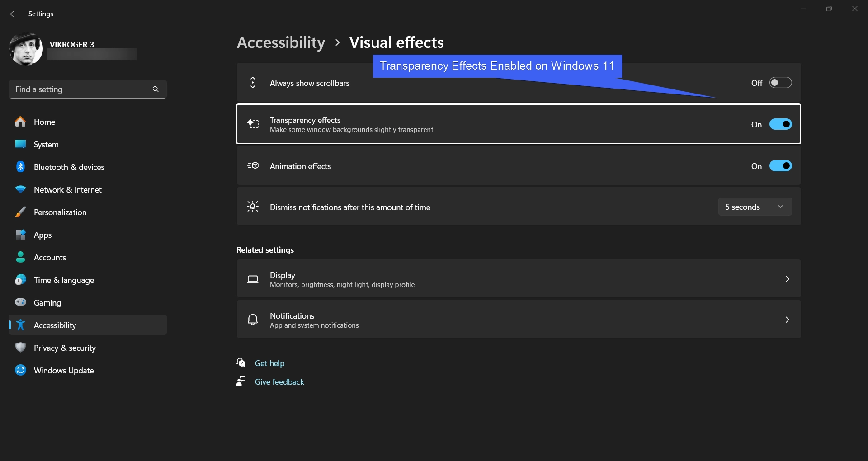
Task: Select Network & internet
Action: [88, 189]
